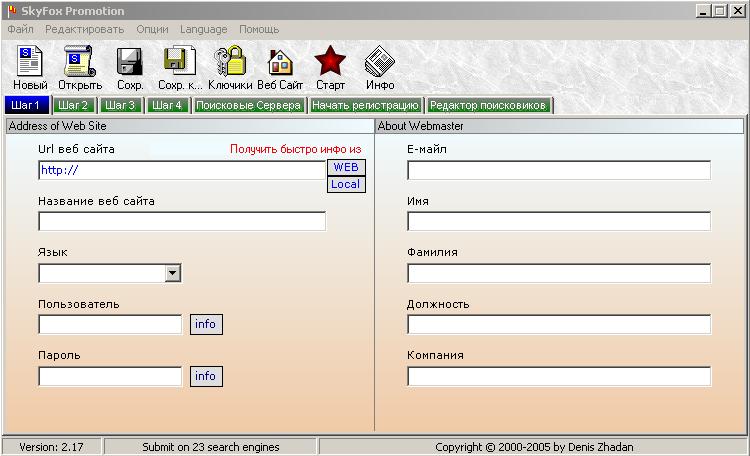Click the Local button
750x456 pixels.
tap(346, 184)
